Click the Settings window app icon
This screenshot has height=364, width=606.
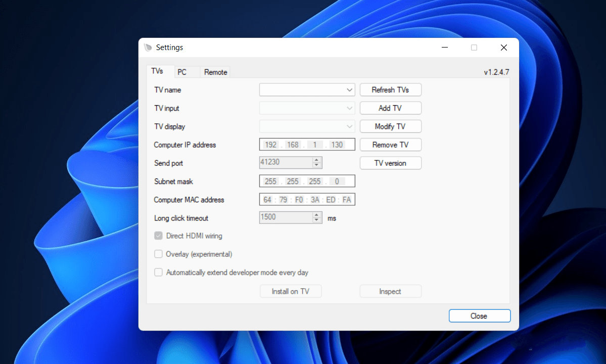point(148,48)
